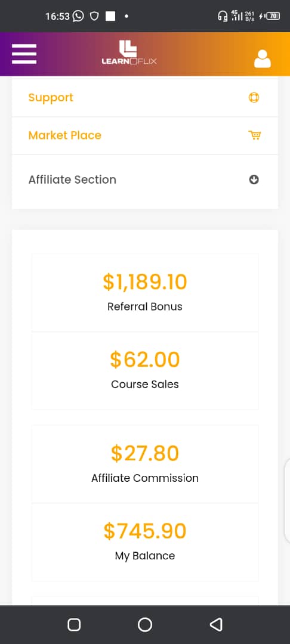Select the $745.90 My Balance card

point(145,542)
